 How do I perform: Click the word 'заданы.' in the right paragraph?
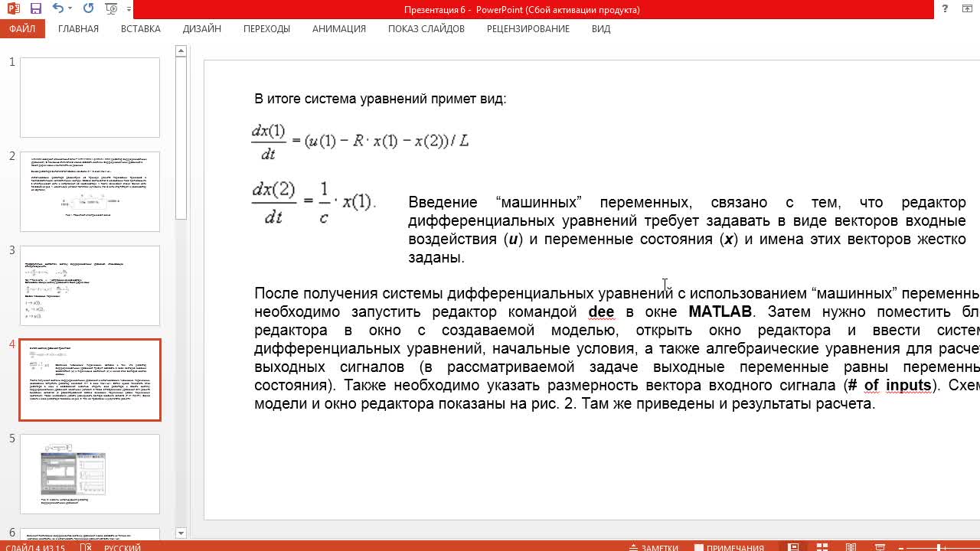[436, 257]
